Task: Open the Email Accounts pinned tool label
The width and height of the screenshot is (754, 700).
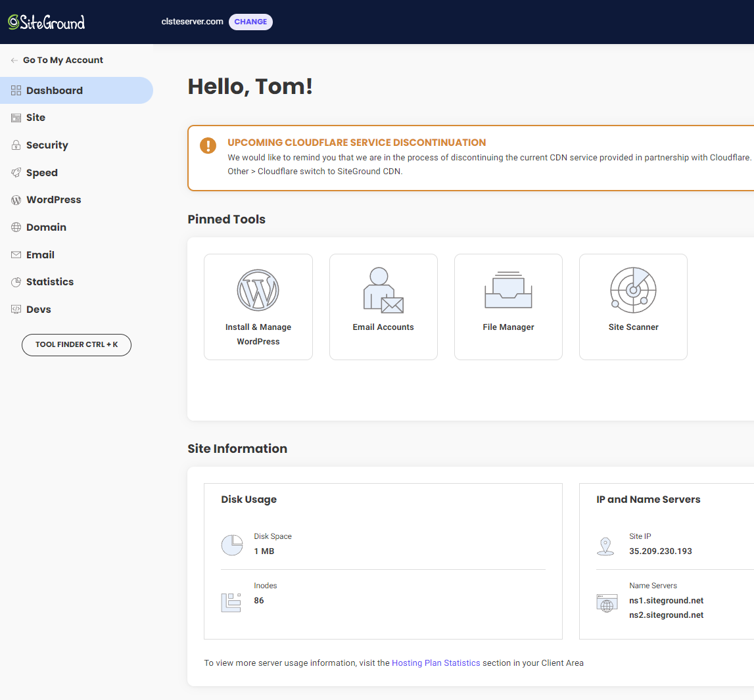Action: (383, 327)
